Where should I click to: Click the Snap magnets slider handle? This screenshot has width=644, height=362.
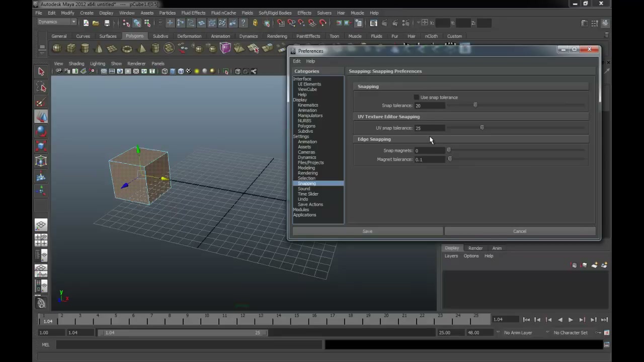449,150
